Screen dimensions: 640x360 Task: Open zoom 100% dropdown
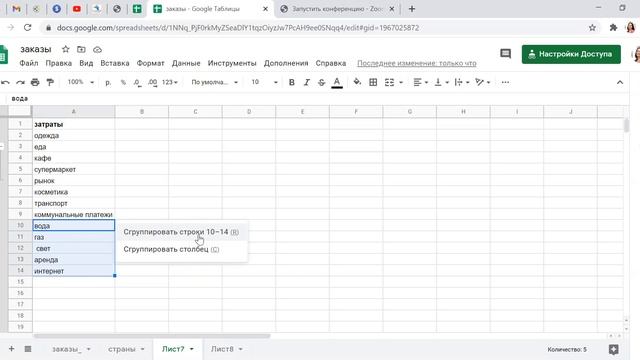[x=80, y=82]
